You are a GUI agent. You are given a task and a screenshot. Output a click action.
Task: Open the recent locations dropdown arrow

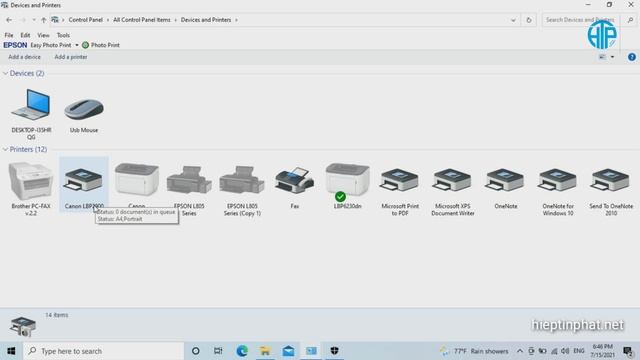[x=34, y=20]
